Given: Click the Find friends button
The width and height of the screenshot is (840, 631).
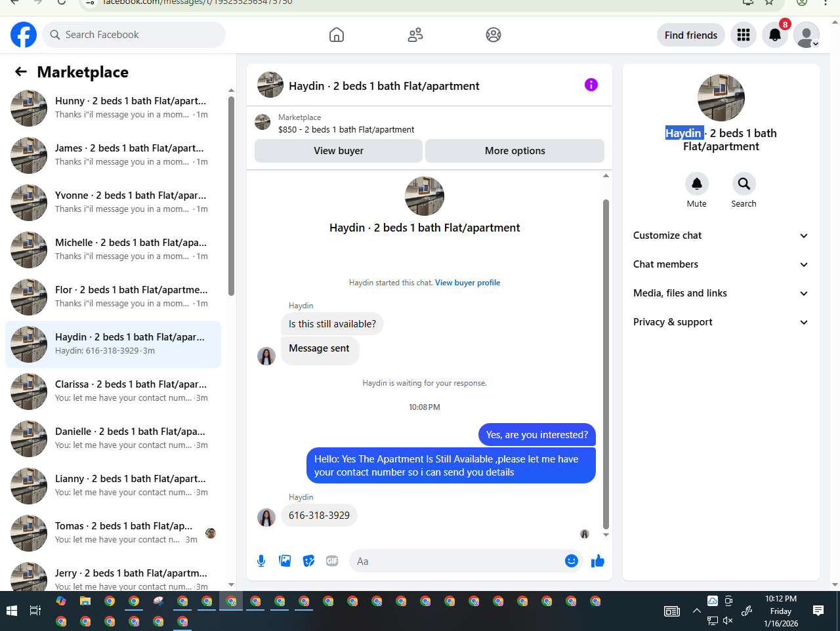Looking at the screenshot, I should pos(691,35).
